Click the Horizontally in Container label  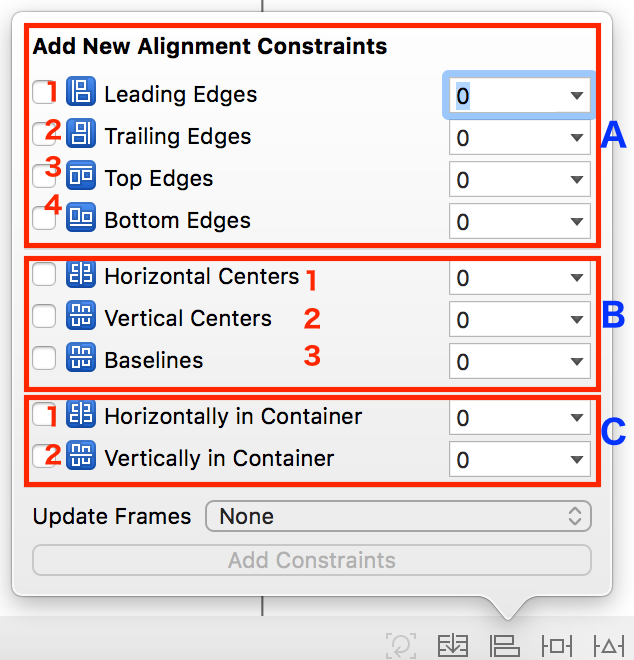[x=233, y=416]
